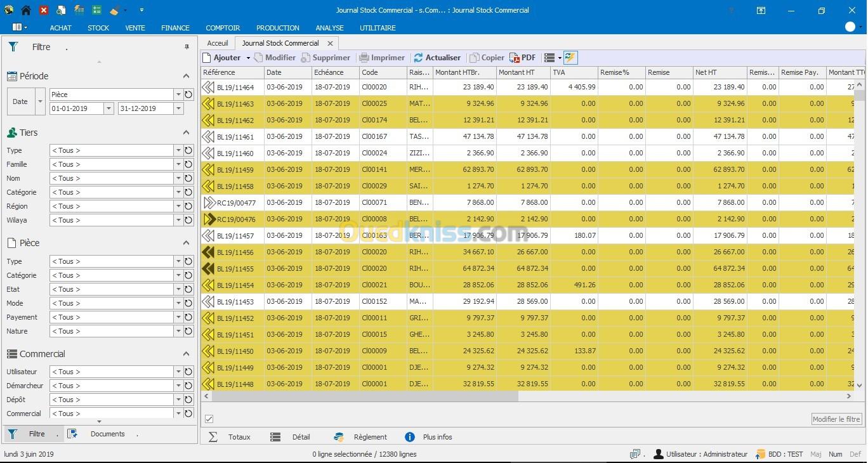Open the Région dropdown
This screenshot has height=463, width=868.
pyautogui.click(x=178, y=206)
